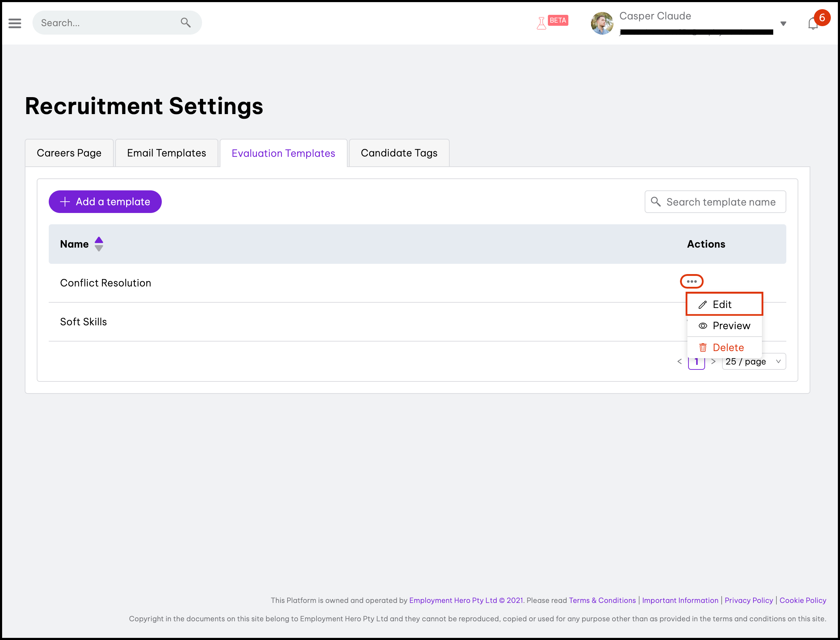Click the magnifier icon in global search
Image resolution: width=840 pixels, height=640 pixels.
[185, 23]
